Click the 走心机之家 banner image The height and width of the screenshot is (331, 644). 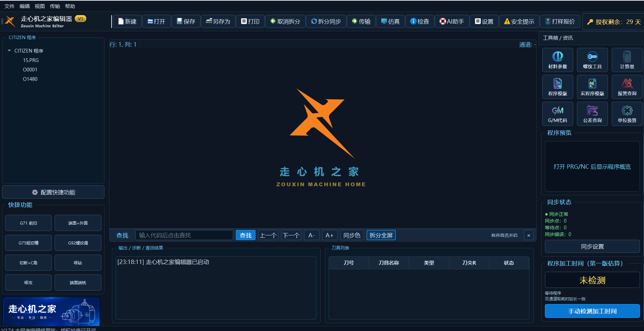click(x=52, y=311)
